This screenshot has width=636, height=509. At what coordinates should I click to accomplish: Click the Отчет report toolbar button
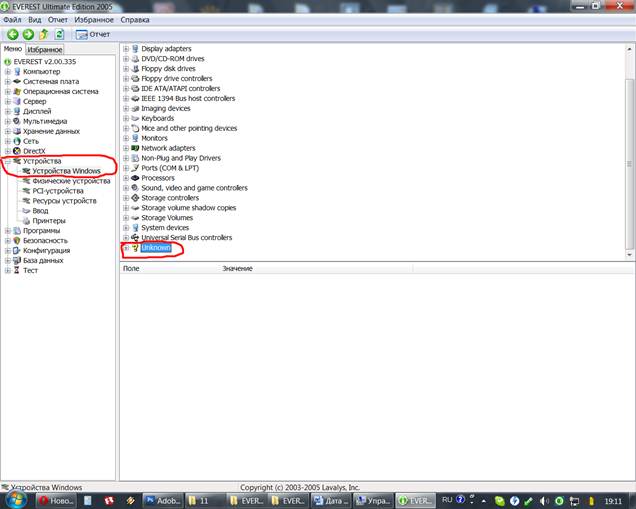point(93,34)
